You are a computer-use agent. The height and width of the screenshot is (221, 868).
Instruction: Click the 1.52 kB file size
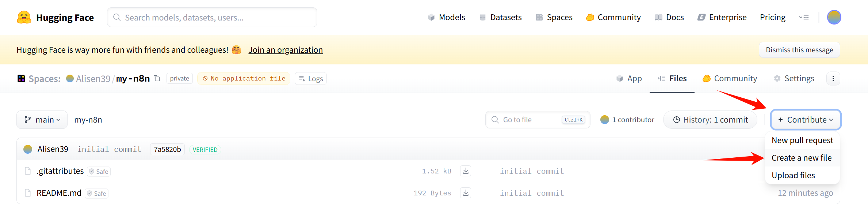coord(436,171)
